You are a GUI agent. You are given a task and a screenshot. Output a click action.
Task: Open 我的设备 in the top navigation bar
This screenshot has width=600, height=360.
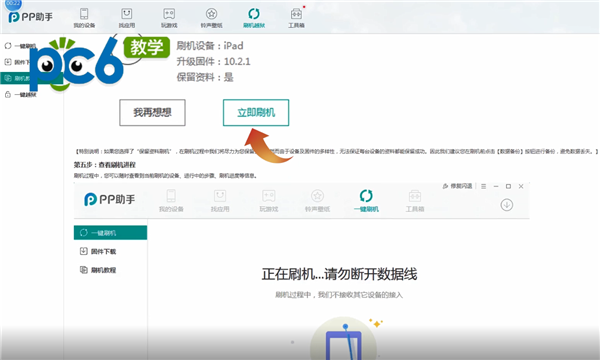(x=84, y=18)
